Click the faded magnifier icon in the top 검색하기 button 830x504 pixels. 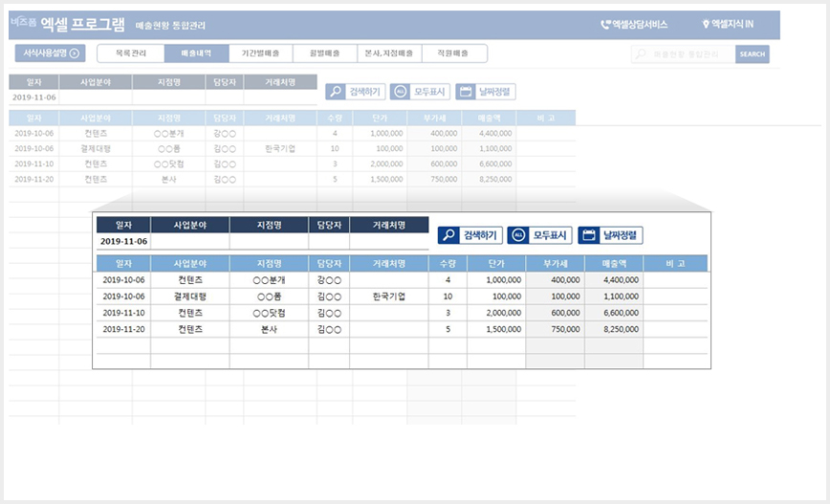336,92
